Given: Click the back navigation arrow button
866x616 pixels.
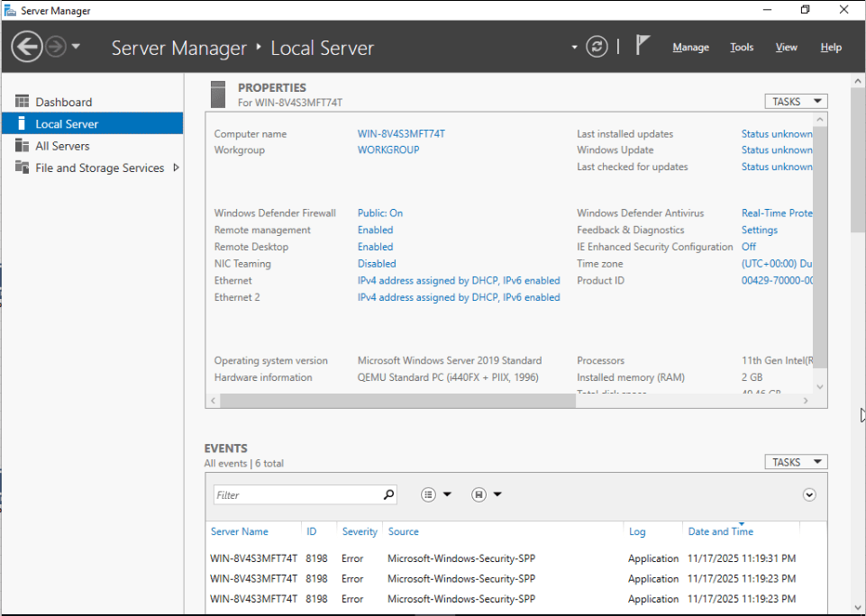Looking at the screenshot, I should [x=27, y=47].
